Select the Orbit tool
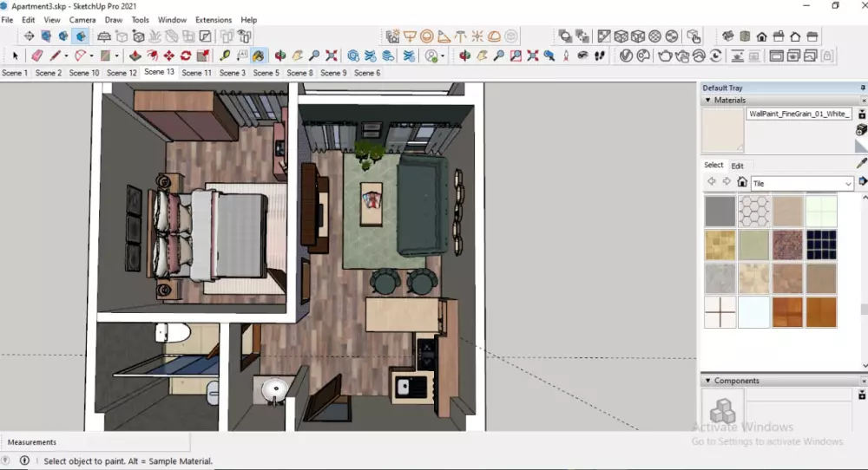 [280, 55]
